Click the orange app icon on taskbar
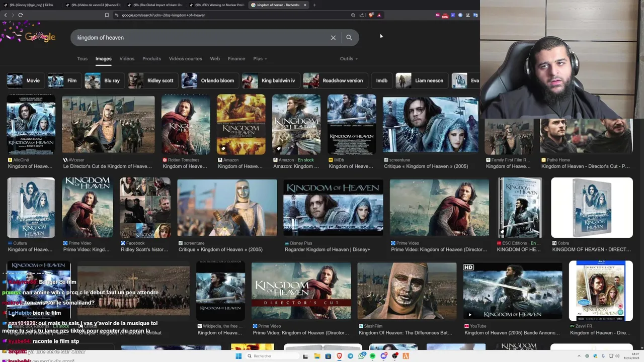Viewport: 644px width, 362px height. tap(406, 356)
